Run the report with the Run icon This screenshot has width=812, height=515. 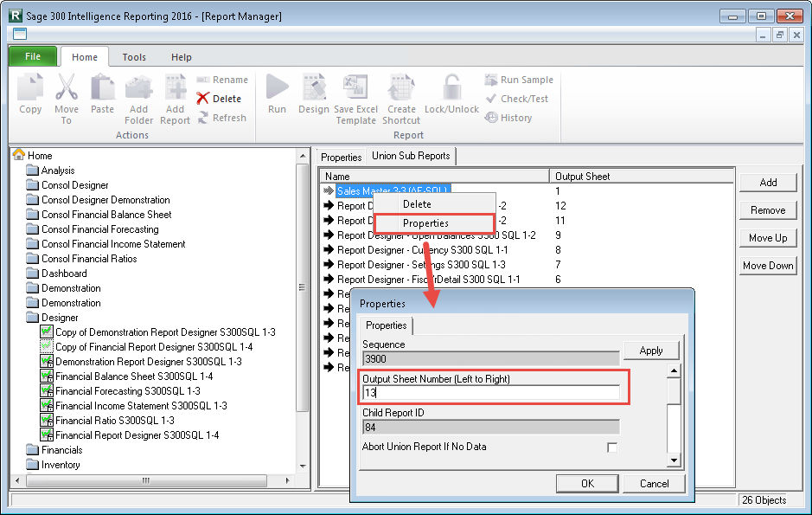coord(277,87)
